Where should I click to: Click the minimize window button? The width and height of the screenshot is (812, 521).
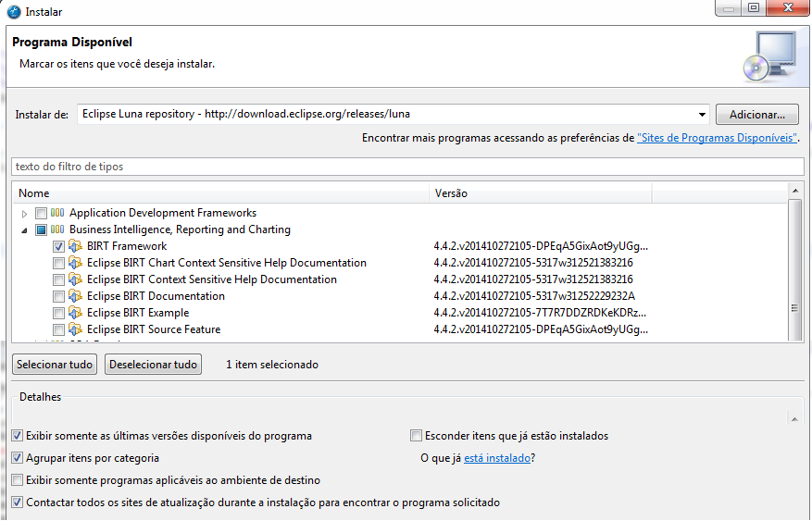729,7
